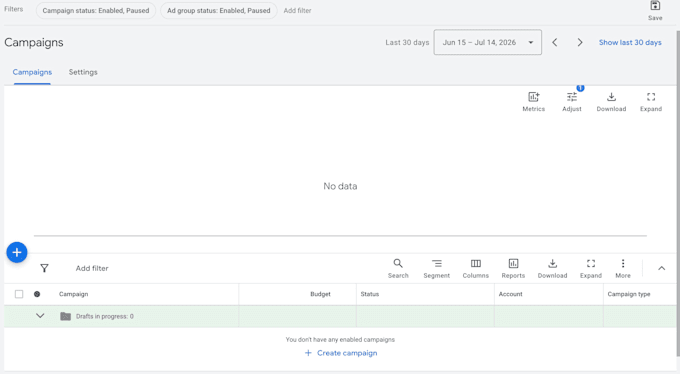Edit Ad group status: Enabled, Paused filter chip
This screenshot has height=374, width=680.
[x=219, y=10]
